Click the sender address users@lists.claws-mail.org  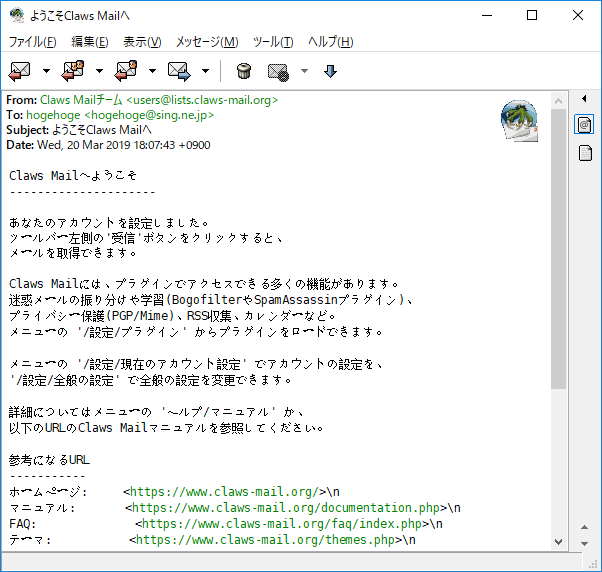[x=202, y=100]
